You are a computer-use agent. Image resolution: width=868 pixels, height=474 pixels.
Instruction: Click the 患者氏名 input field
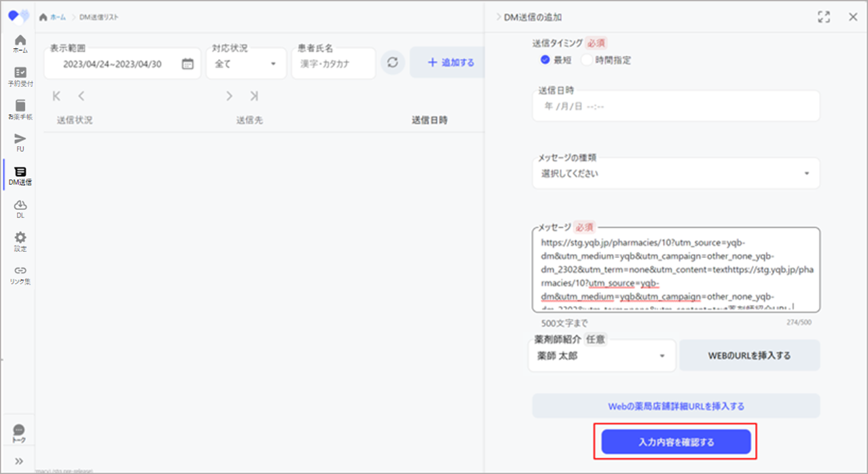(x=333, y=64)
